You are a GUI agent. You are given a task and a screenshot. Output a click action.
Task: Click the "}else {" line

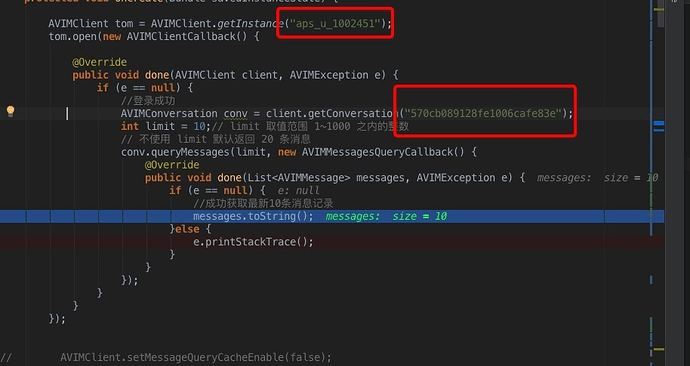190,229
